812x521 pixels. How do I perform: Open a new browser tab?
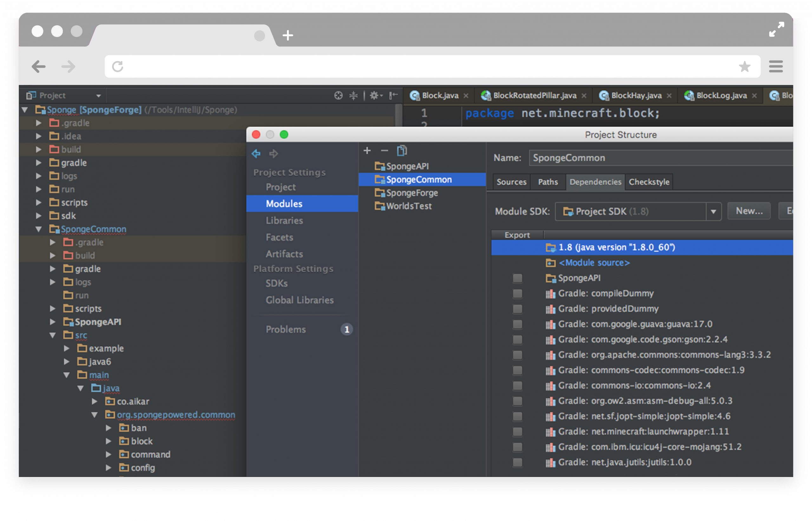[x=288, y=35]
